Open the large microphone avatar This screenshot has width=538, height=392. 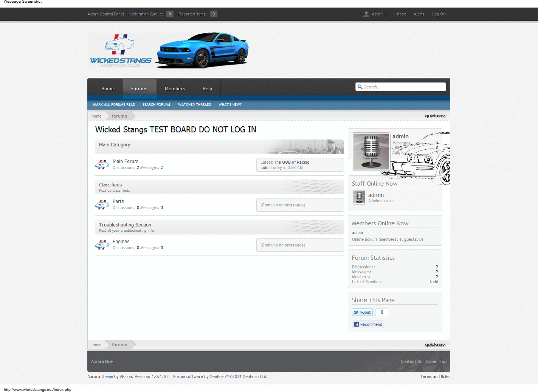(x=371, y=151)
